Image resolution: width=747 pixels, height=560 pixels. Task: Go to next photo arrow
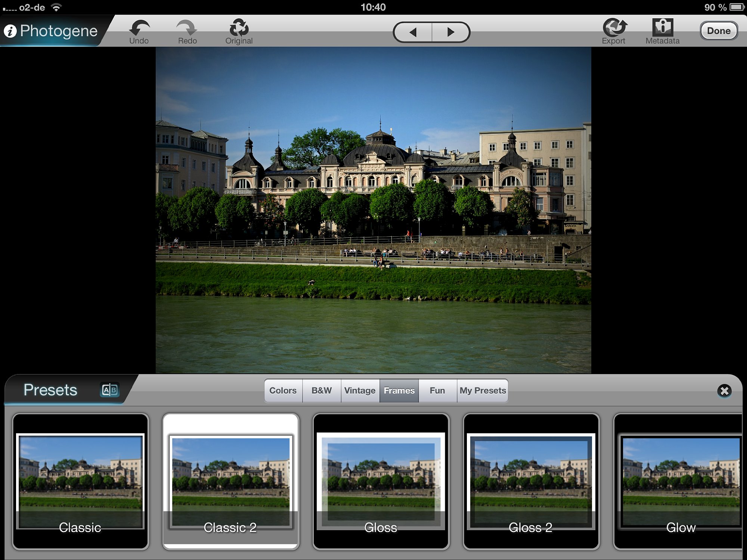tap(451, 32)
